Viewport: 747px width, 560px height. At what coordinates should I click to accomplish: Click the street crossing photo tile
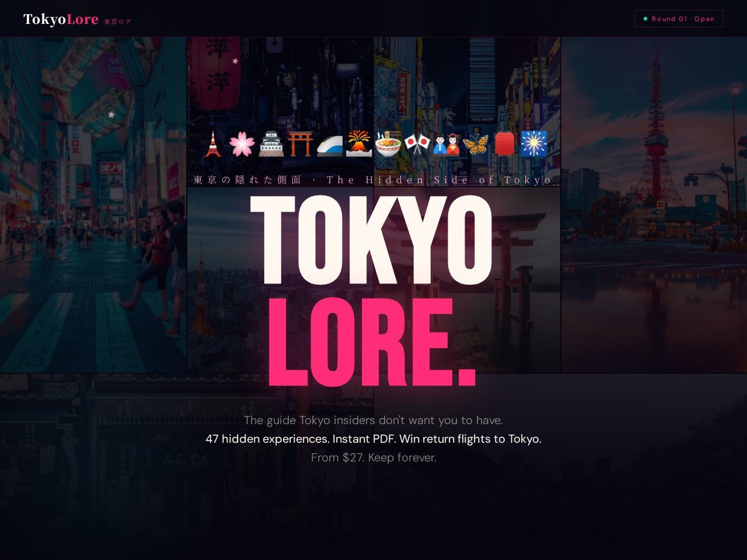tap(93, 205)
